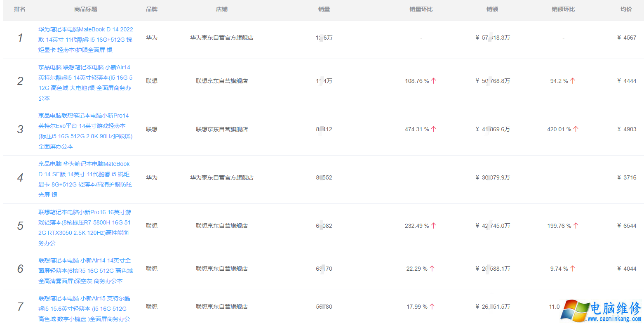This screenshot has height=326, width=644.
Task: Click the 华为京东自营官方旗舰店 store cell in row 4
Action: coord(222,177)
